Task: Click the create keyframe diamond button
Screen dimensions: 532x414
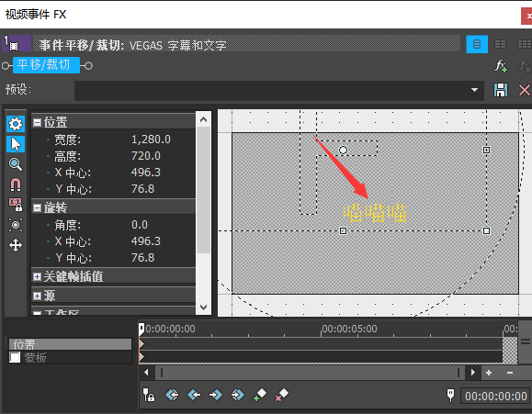Action: 260,395
